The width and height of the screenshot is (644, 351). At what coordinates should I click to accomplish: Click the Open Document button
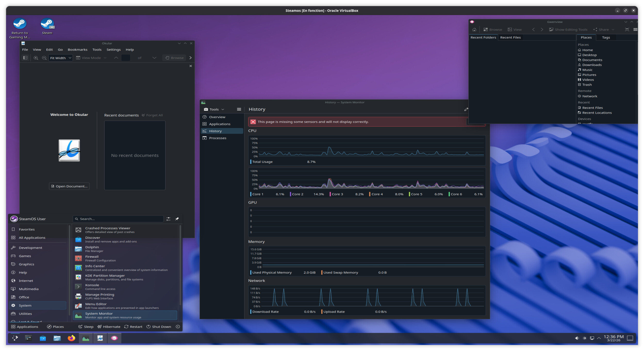(69, 186)
